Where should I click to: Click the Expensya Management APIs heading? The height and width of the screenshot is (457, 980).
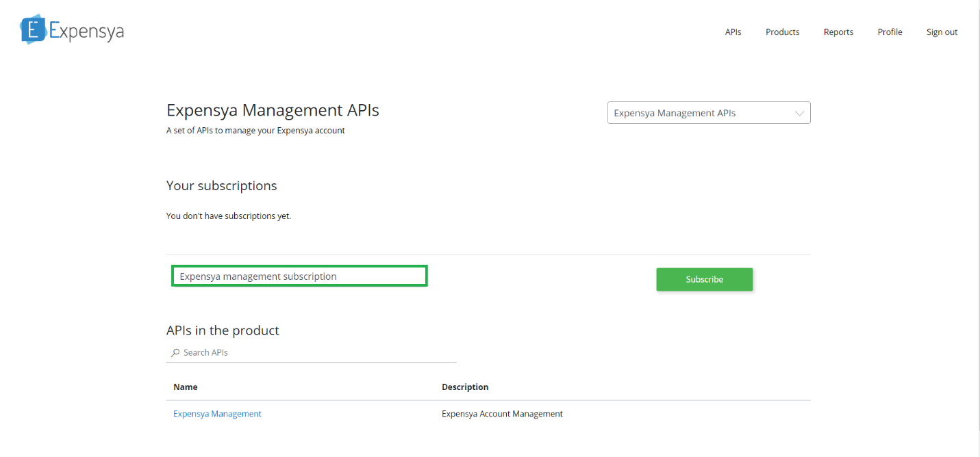tap(273, 110)
